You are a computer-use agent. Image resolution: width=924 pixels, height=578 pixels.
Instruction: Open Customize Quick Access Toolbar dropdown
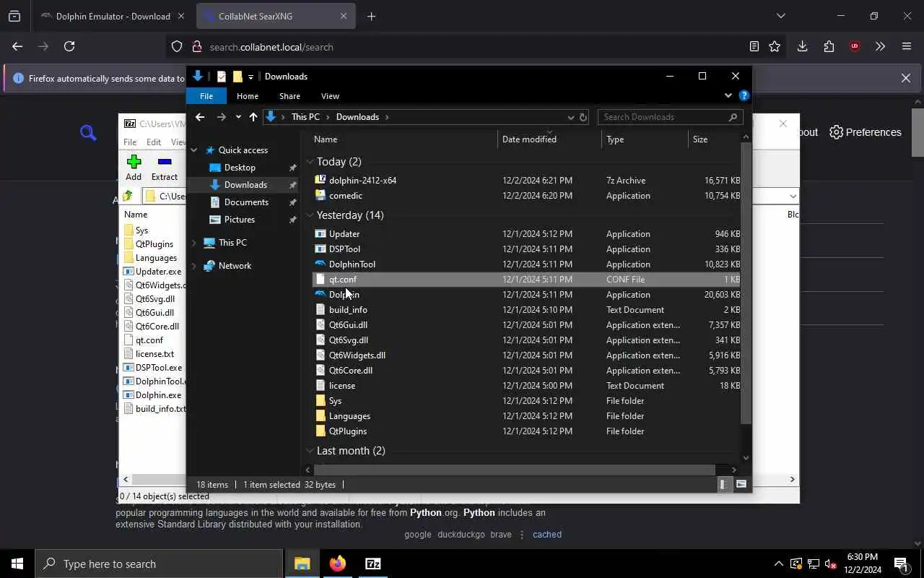(x=250, y=77)
